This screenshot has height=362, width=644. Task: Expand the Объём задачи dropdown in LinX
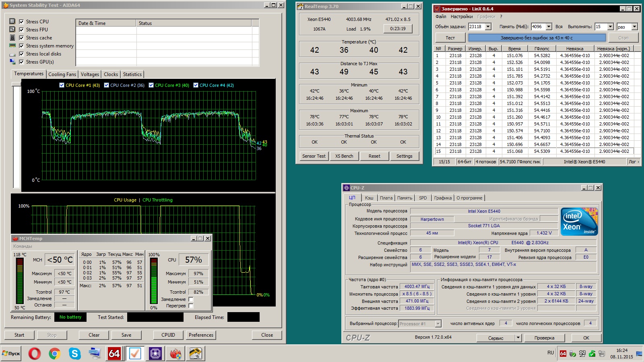point(488,27)
